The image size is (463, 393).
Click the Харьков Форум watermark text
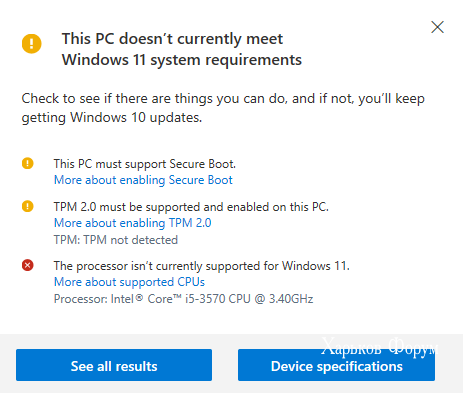coord(379,347)
